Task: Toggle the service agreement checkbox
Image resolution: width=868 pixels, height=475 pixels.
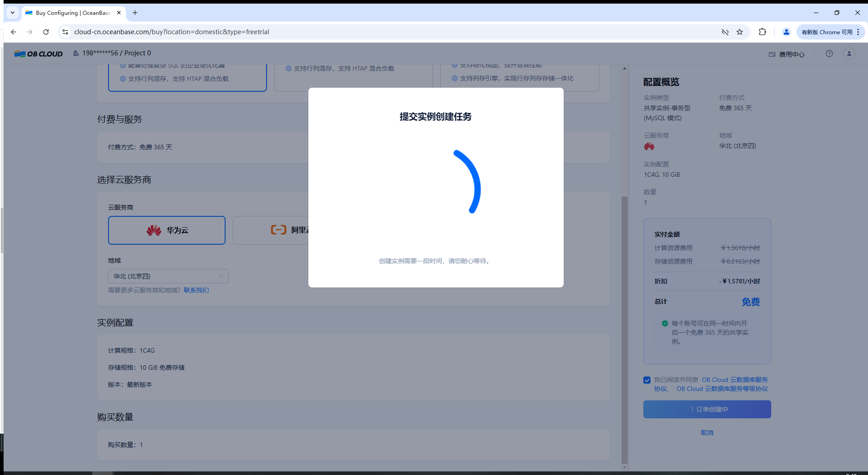Action: point(647,380)
